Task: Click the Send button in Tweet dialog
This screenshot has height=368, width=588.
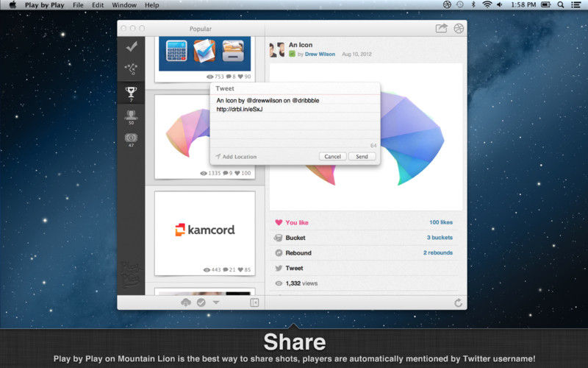Action: (x=362, y=157)
